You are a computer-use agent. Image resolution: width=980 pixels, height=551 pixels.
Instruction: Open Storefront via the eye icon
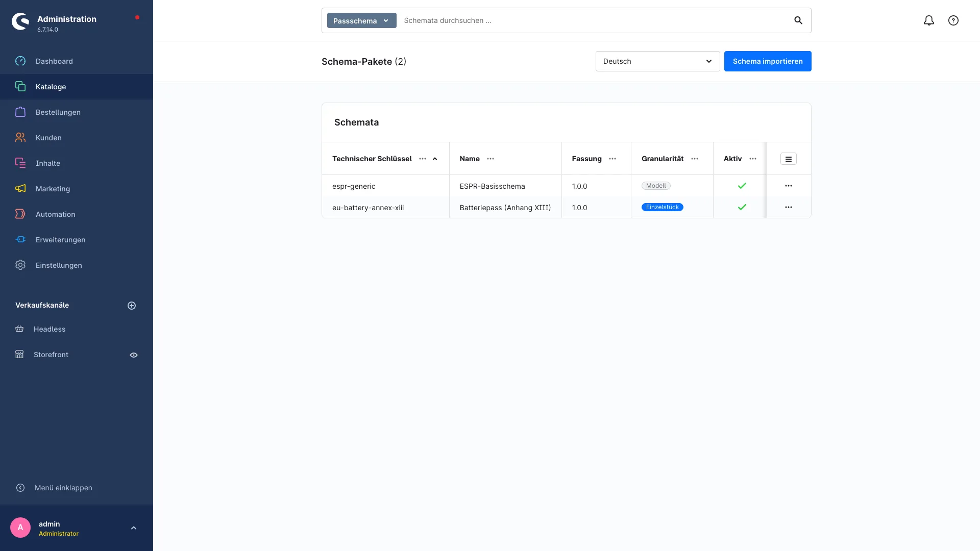pos(134,355)
